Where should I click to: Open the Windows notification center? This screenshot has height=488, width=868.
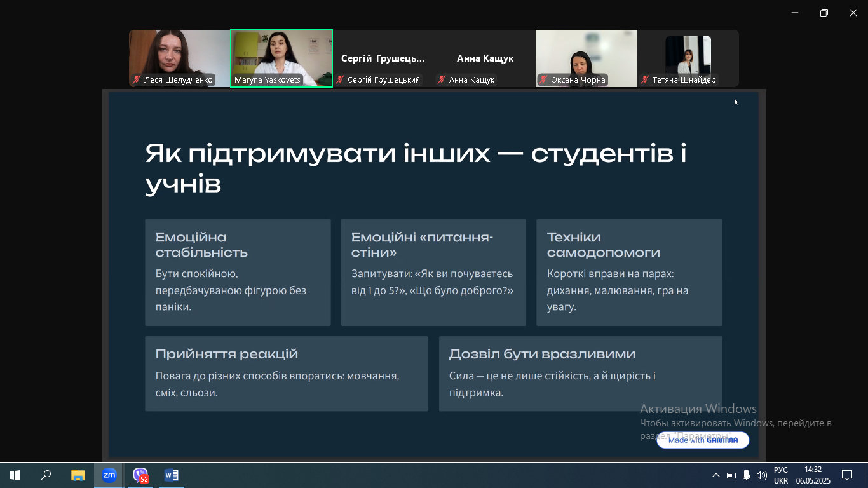pos(846,475)
